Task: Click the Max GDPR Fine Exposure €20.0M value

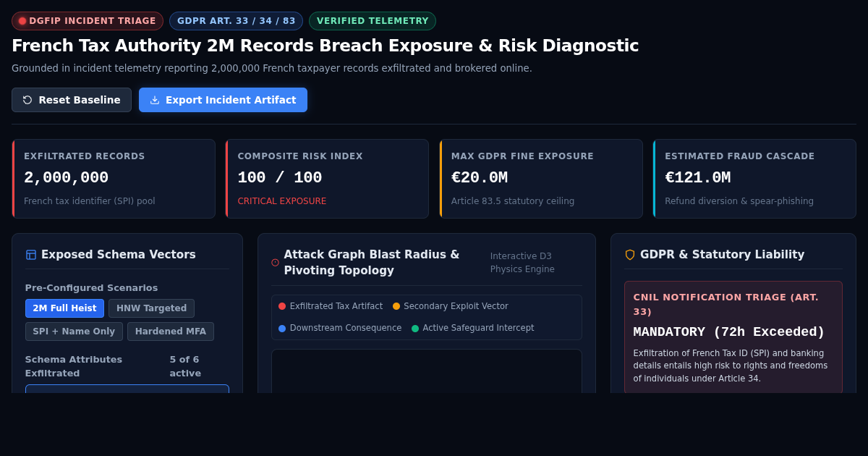Action: (480, 178)
